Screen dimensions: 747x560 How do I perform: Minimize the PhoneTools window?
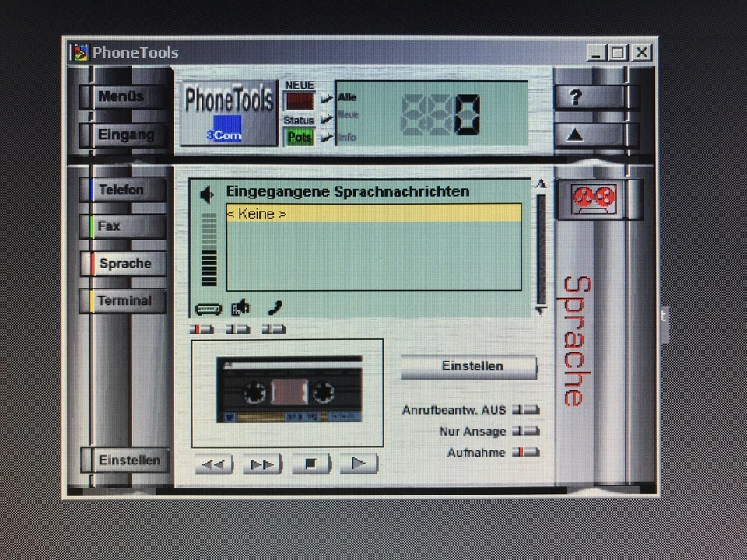(x=595, y=52)
